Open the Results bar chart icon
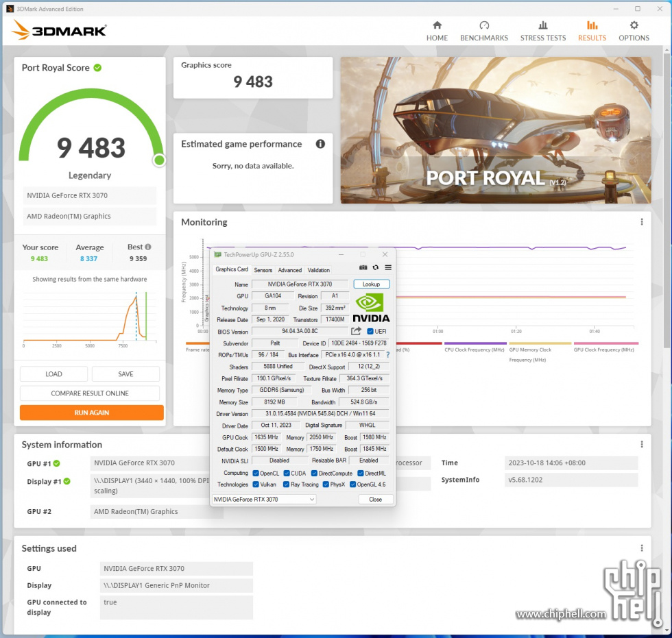Image resolution: width=672 pixels, height=638 pixels. [592, 25]
